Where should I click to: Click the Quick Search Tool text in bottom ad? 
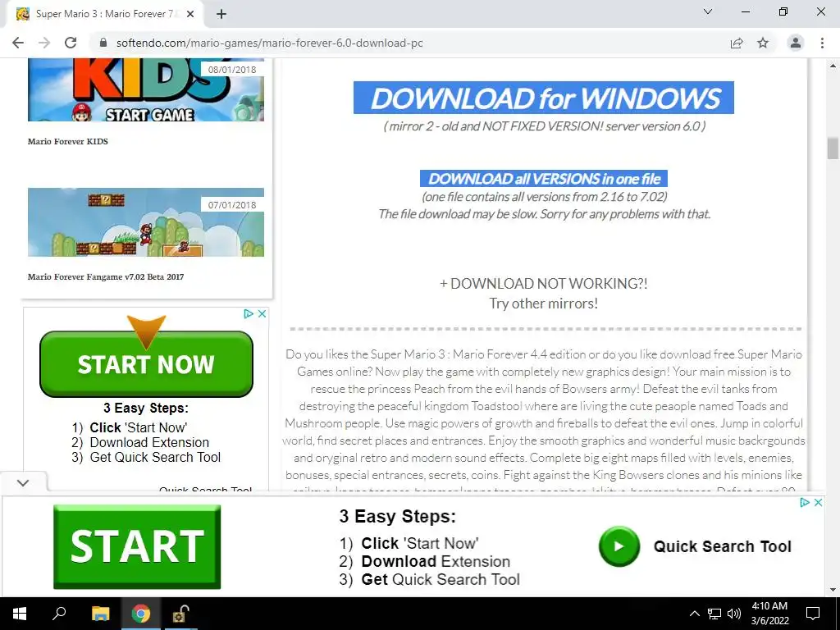pyautogui.click(x=722, y=546)
